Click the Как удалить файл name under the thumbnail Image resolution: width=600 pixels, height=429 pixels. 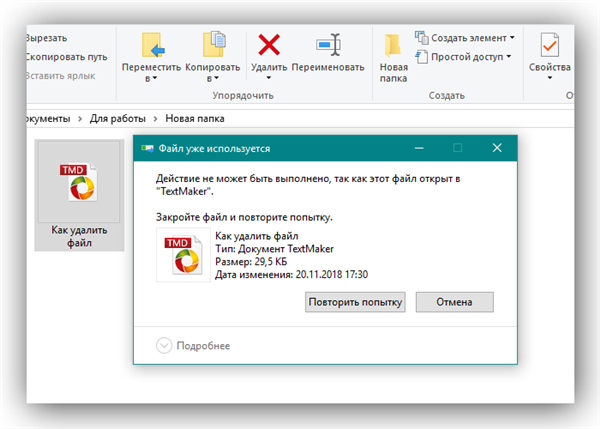tap(79, 237)
